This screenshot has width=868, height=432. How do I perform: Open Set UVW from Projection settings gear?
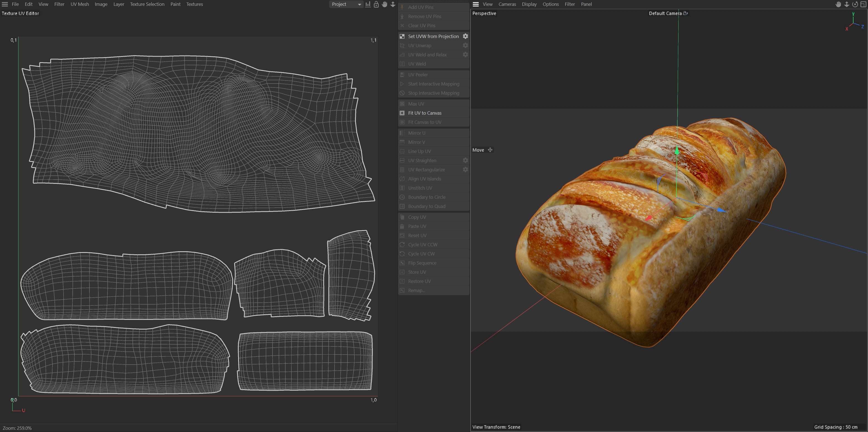(465, 36)
